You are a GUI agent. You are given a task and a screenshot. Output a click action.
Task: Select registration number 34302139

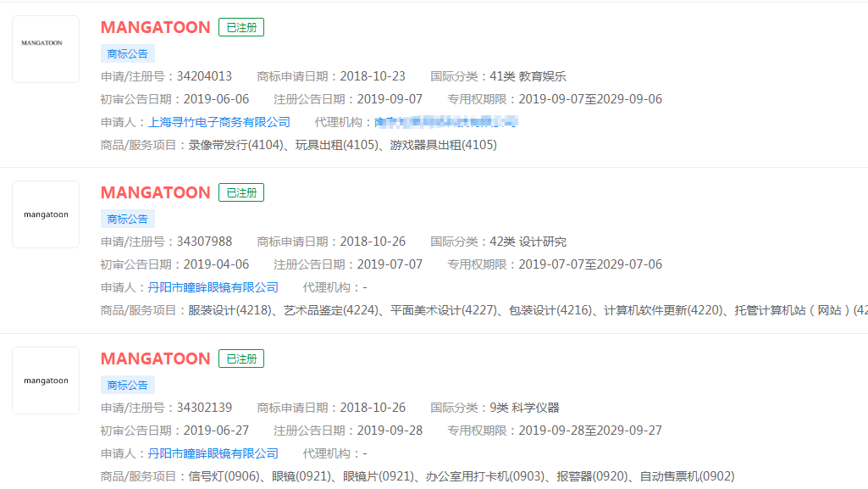[x=204, y=408]
